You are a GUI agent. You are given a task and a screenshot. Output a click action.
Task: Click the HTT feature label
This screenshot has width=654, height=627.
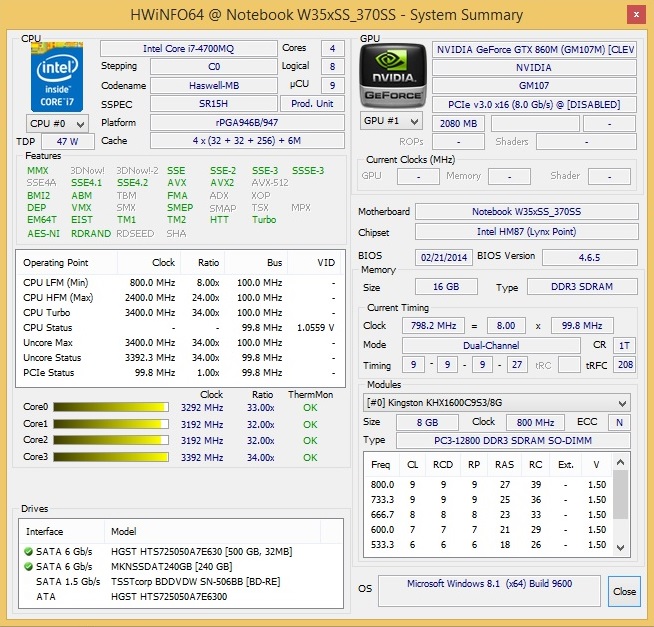pyautogui.click(x=219, y=220)
